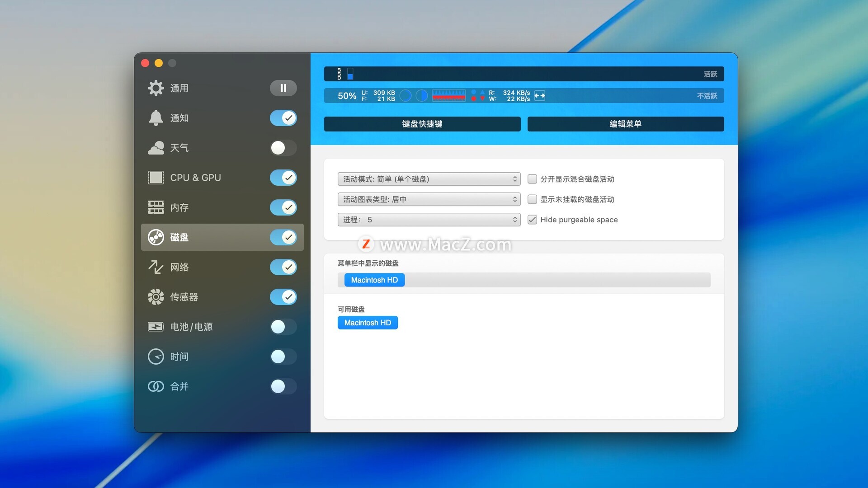Screen dimensions: 868x488
Task: Click the Weather cloud icon
Action: [156, 148]
